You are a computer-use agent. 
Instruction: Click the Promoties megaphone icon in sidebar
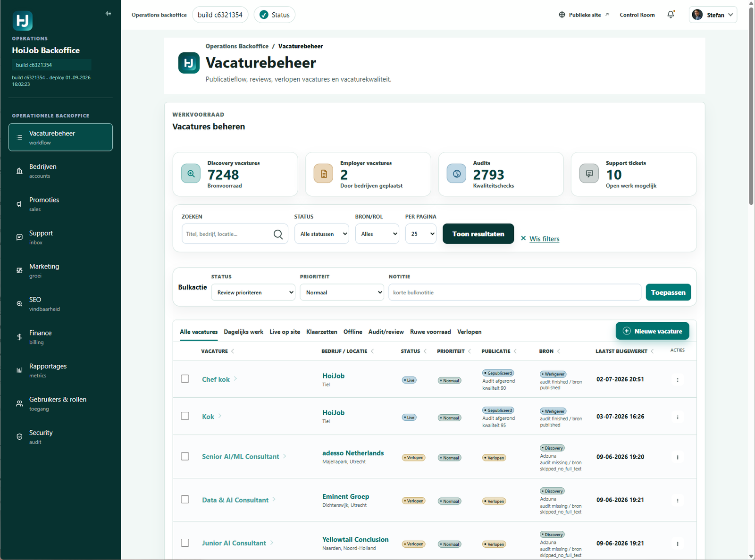[x=19, y=204]
